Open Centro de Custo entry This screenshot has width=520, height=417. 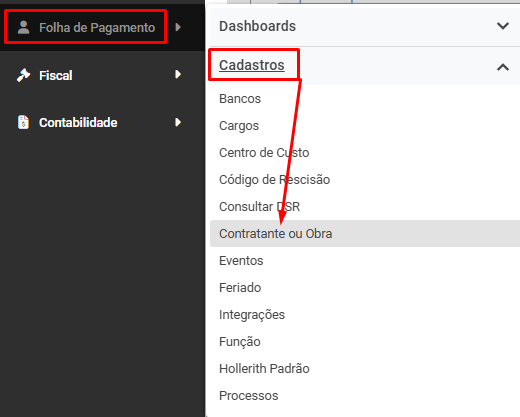pyautogui.click(x=264, y=153)
